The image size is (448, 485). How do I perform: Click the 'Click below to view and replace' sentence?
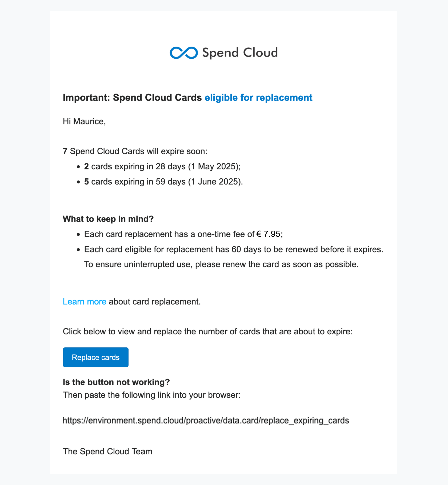pyautogui.click(x=208, y=331)
